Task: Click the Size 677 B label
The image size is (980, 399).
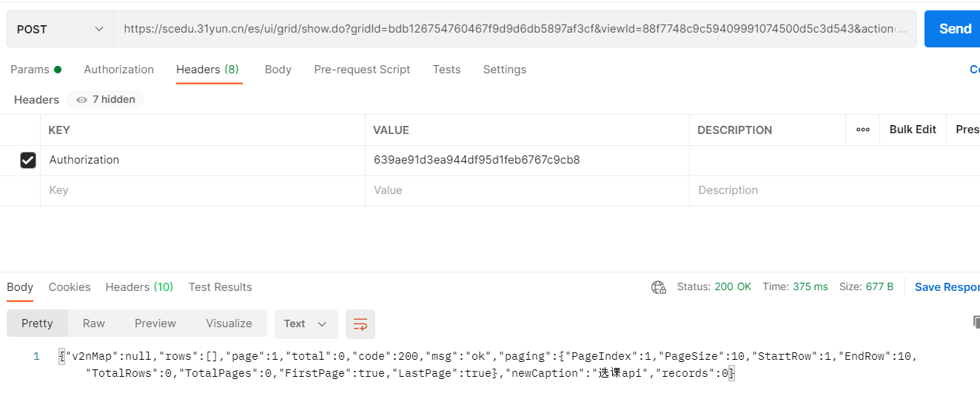Action: pos(866,286)
